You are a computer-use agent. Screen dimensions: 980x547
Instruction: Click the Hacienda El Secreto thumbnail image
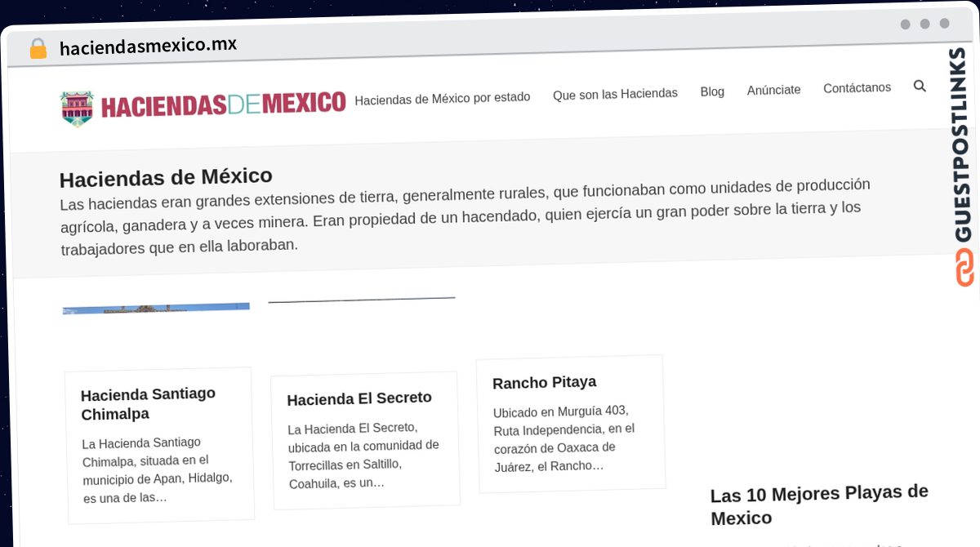362,300
